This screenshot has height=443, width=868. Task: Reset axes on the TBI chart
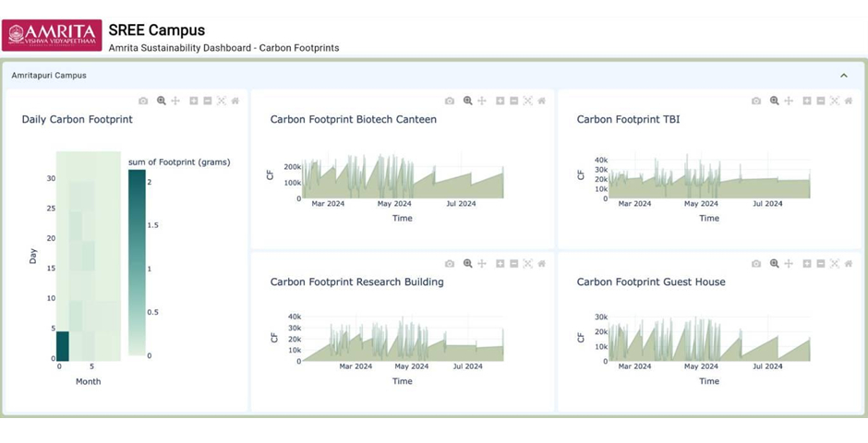click(849, 101)
